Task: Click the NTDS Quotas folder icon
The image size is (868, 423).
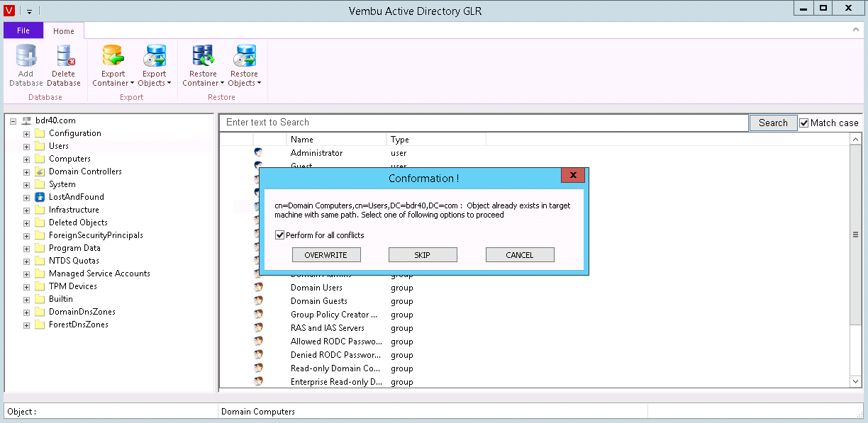Action: pyautogui.click(x=40, y=261)
